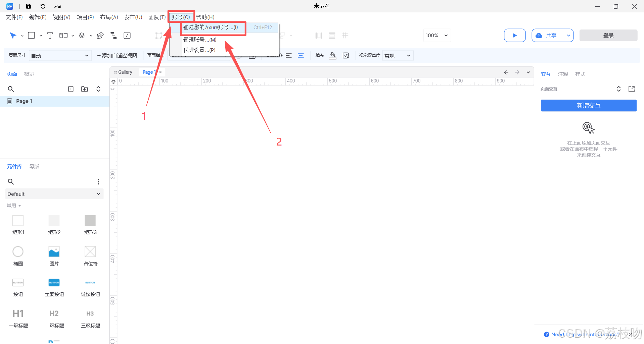
Task: Select the connector tool
Action: pos(114,36)
